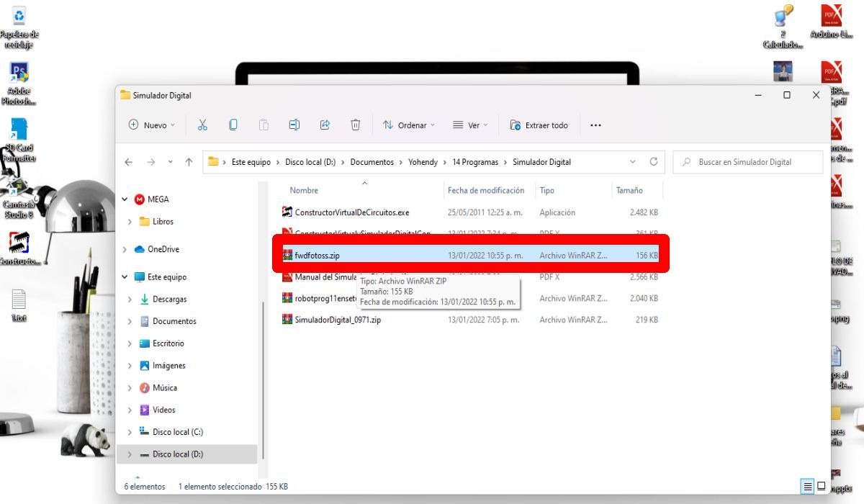Collapse the MEGA tree node
This screenshot has width=864, height=504.
(x=125, y=199)
